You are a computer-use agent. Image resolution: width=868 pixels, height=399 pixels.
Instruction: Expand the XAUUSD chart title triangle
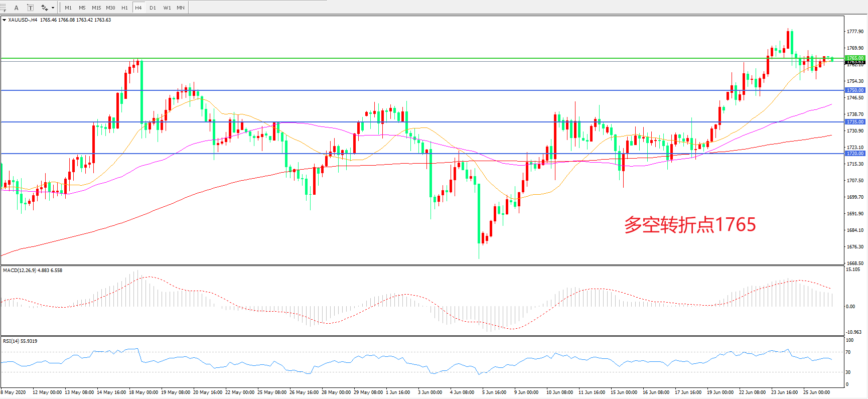[4, 20]
